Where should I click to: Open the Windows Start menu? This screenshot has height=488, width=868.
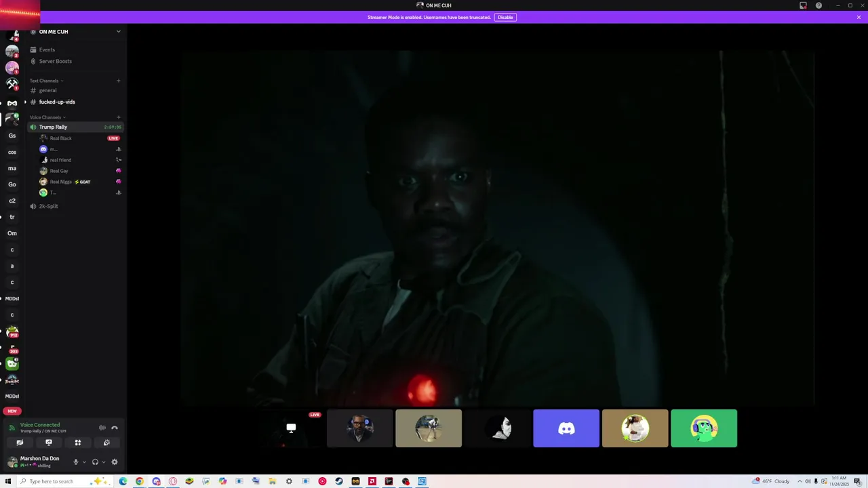click(8, 481)
